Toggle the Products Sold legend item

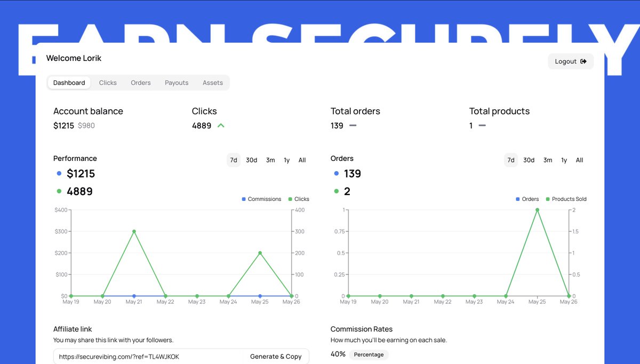coord(566,199)
